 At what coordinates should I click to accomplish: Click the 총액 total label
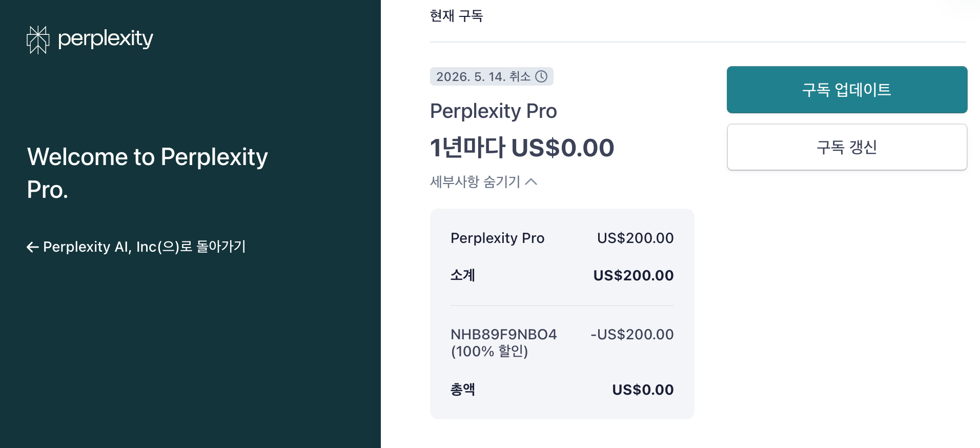(x=462, y=390)
